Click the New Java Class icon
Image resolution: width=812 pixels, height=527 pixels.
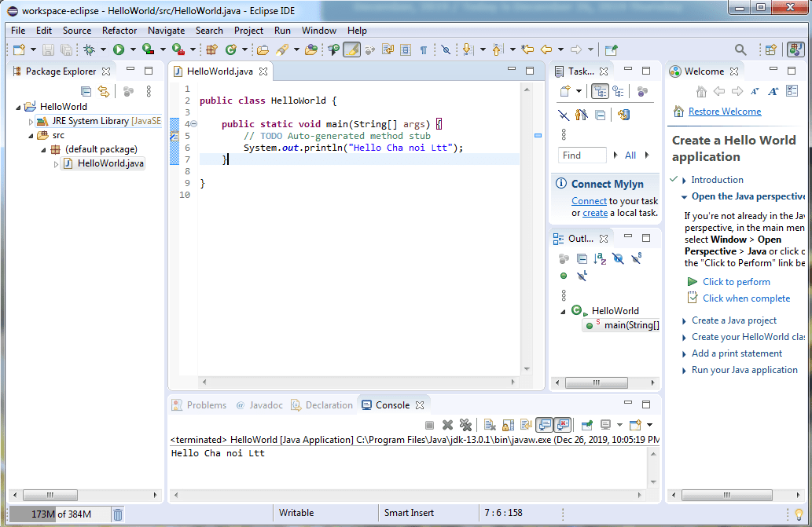point(231,49)
